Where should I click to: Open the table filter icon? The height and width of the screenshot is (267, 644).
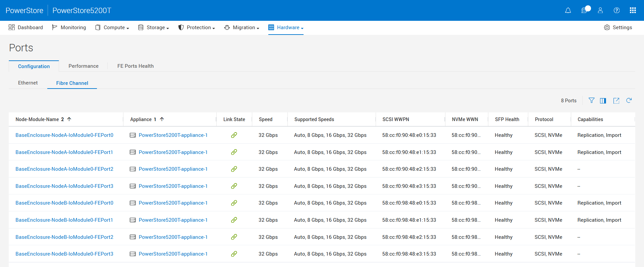point(592,100)
